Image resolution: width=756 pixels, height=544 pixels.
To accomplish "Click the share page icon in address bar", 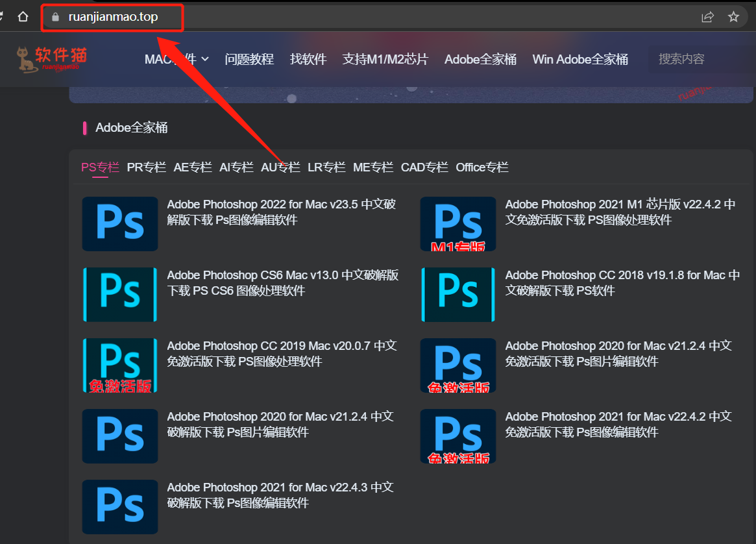I will [x=707, y=17].
